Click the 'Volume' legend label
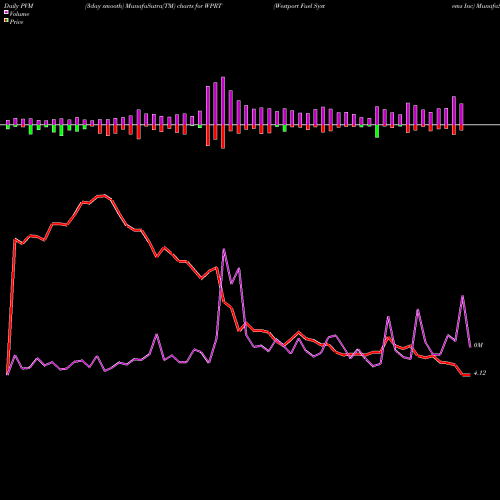The image size is (500, 500). pyautogui.click(x=19, y=14)
